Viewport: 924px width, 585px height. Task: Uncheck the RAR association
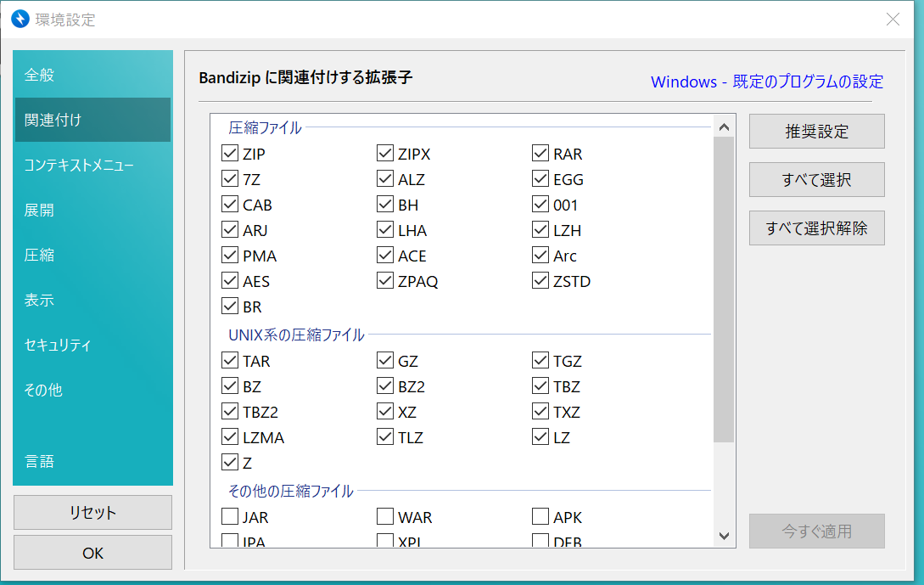540,154
